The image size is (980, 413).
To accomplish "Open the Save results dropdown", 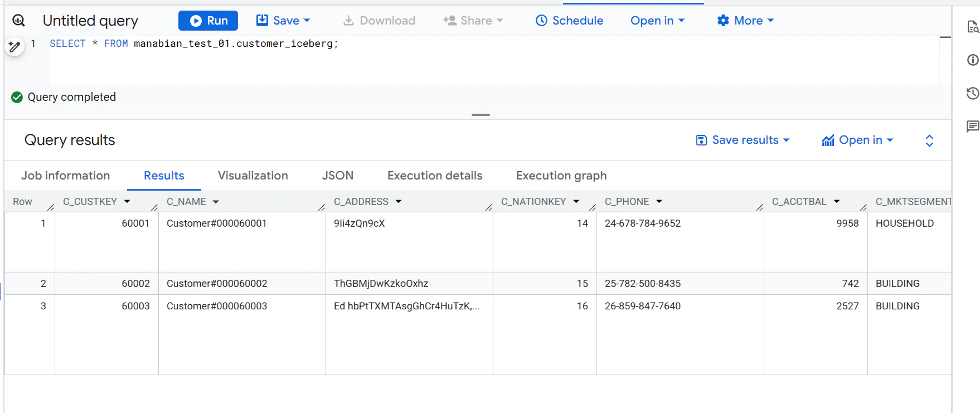I will coord(743,140).
